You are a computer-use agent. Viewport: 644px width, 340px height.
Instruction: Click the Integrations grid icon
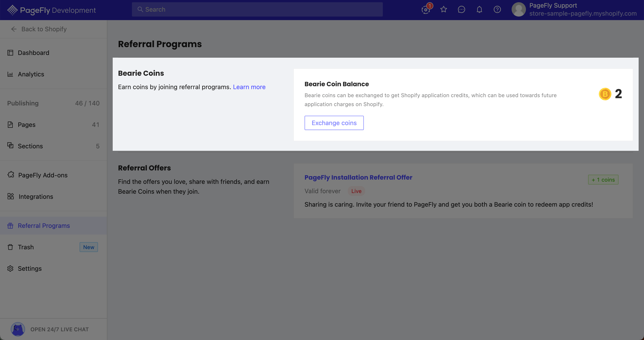tap(11, 196)
